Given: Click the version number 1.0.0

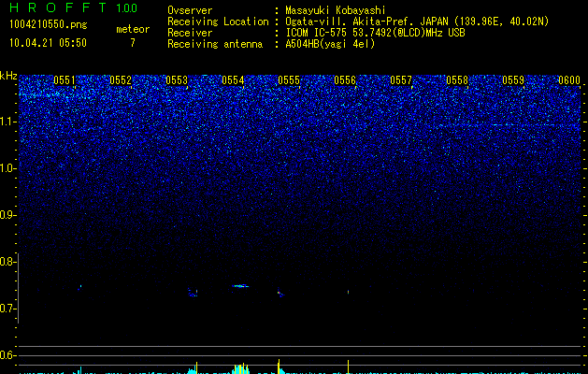Looking at the screenshot, I should pyautogui.click(x=126, y=7).
